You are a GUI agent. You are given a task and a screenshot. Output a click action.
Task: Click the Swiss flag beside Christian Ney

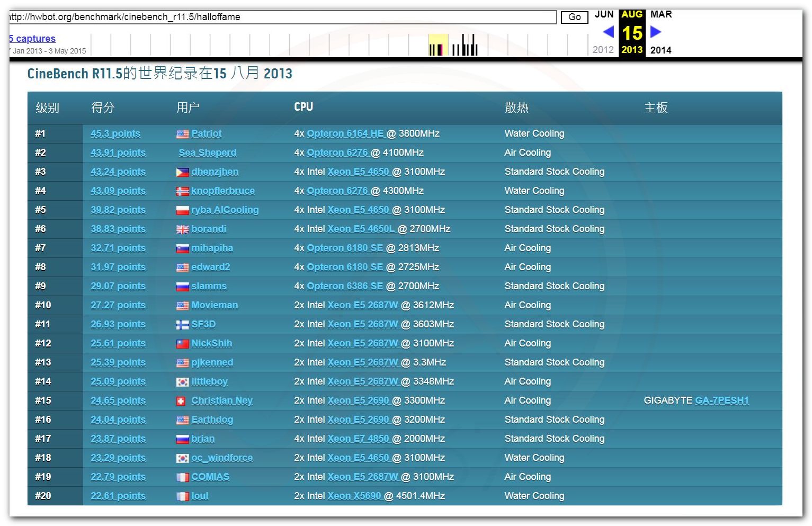tap(181, 401)
